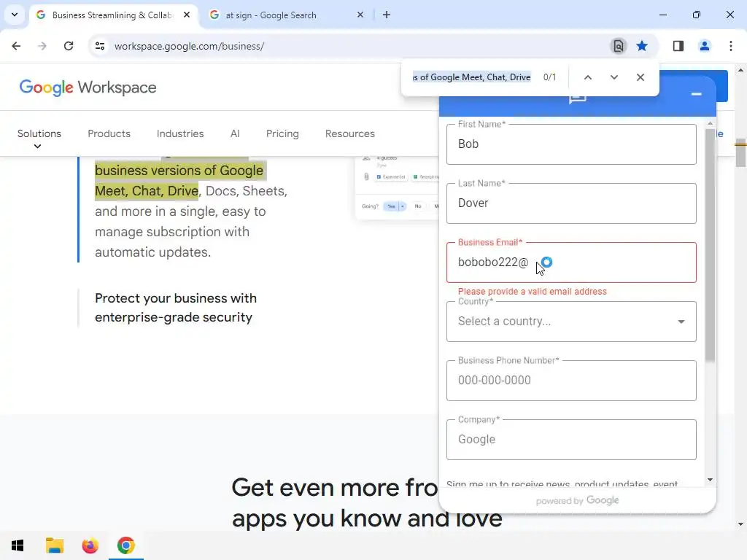Open the Windows Start menu

pos(18,545)
